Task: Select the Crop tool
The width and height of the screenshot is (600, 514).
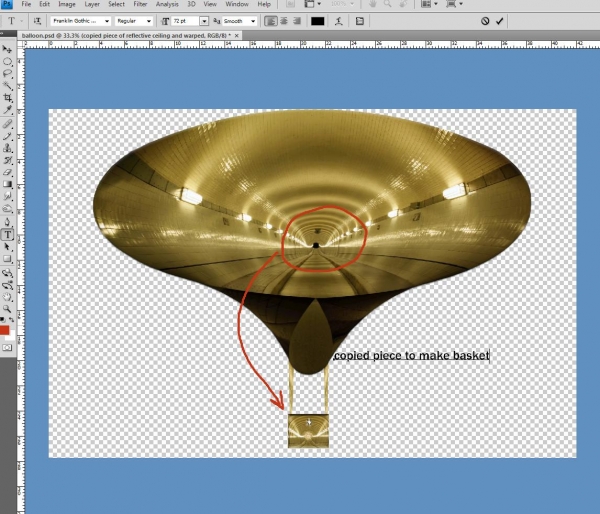Action: pyautogui.click(x=7, y=98)
